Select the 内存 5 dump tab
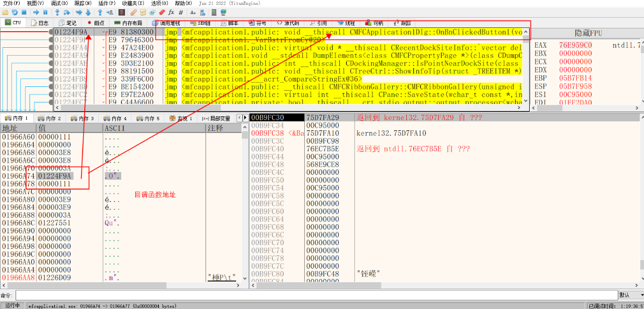 click(x=147, y=118)
